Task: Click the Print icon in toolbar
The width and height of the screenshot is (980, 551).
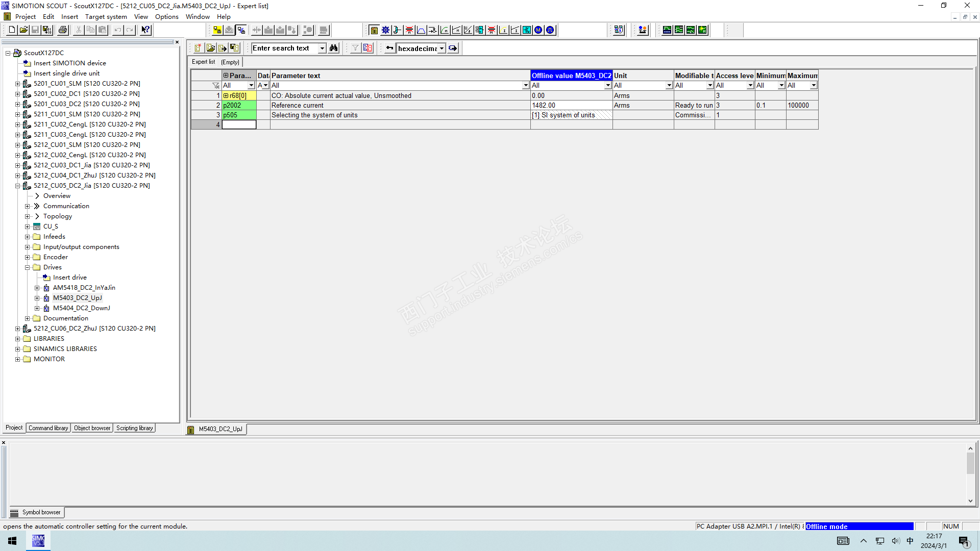Action: click(x=63, y=30)
